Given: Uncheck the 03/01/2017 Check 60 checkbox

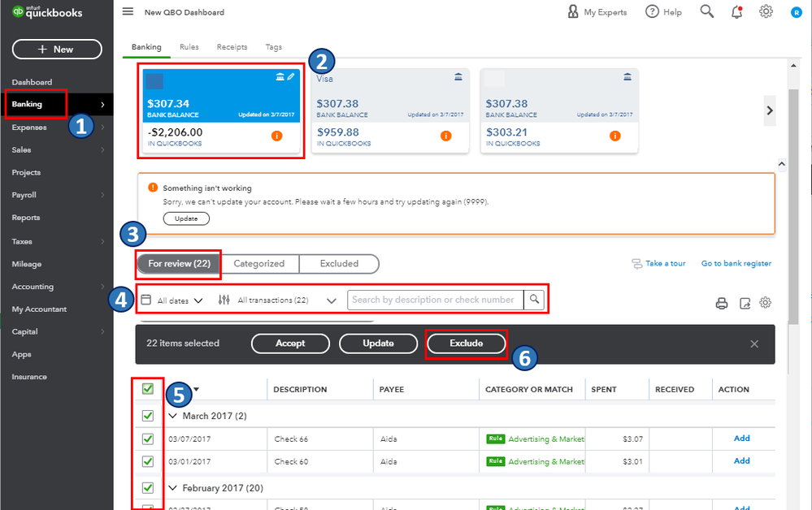Looking at the screenshot, I should point(148,461).
